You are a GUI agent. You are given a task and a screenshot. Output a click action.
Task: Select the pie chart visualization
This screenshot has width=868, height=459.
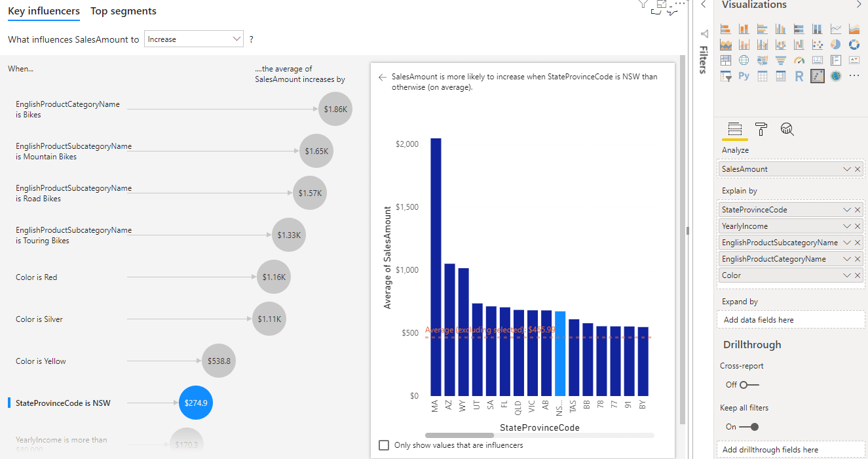pyautogui.click(x=835, y=45)
